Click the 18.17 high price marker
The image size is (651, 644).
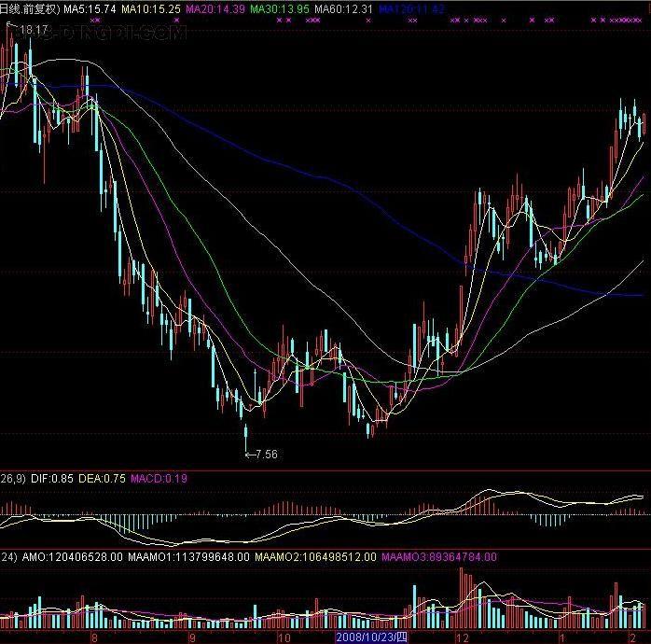[34, 31]
